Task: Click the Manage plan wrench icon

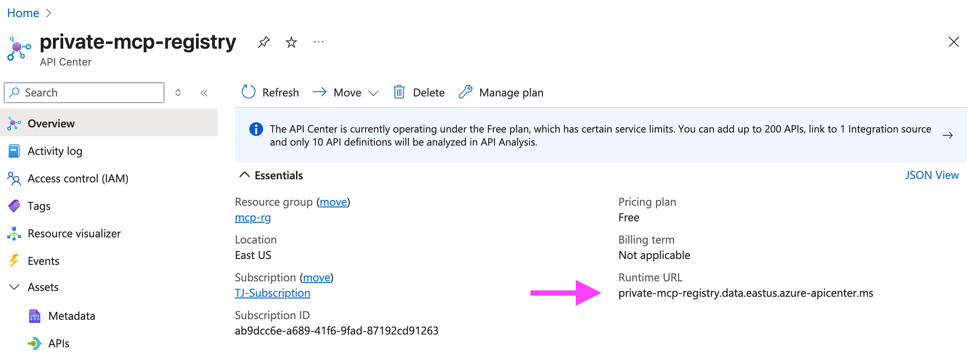Action: (x=465, y=92)
